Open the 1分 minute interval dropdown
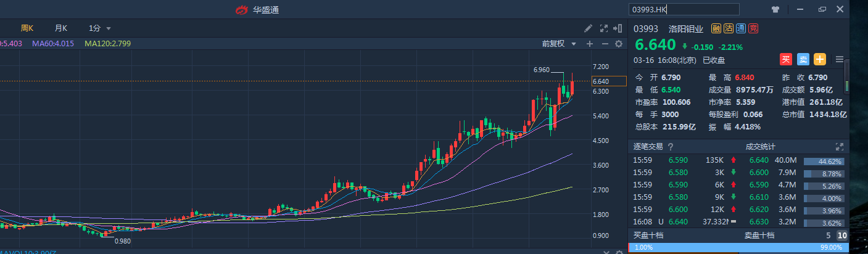This screenshot has width=868, height=254. tap(100, 28)
